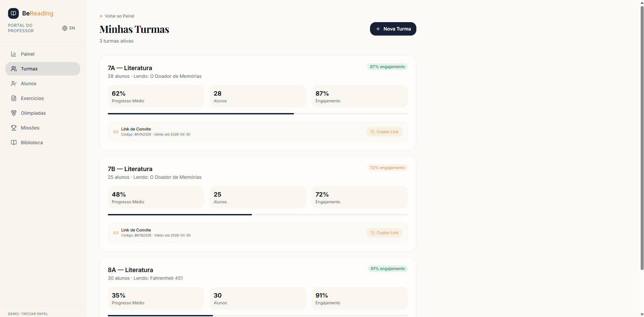Click the 7A progress bar
Image resolution: width=644 pixels, height=317 pixels.
point(258,114)
